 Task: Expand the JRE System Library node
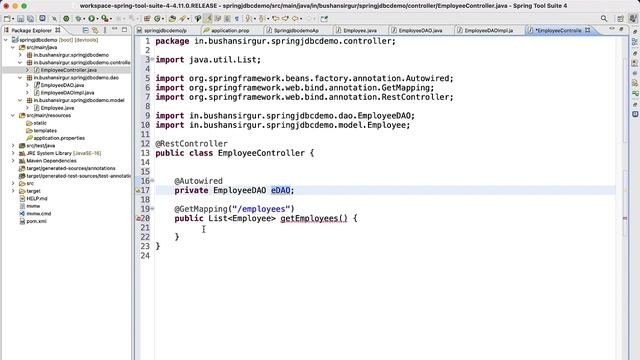pyautogui.click(x=13, y=153)
